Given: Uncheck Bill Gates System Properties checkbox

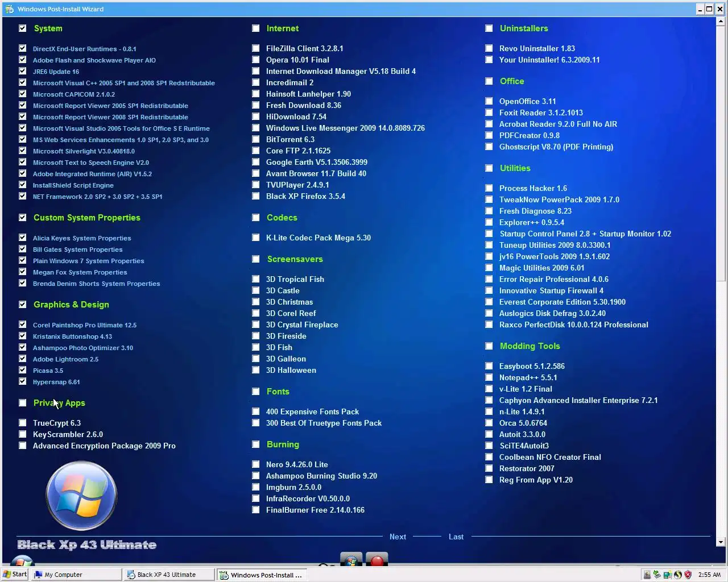Looking at the screenshot, I should point(22,249).
